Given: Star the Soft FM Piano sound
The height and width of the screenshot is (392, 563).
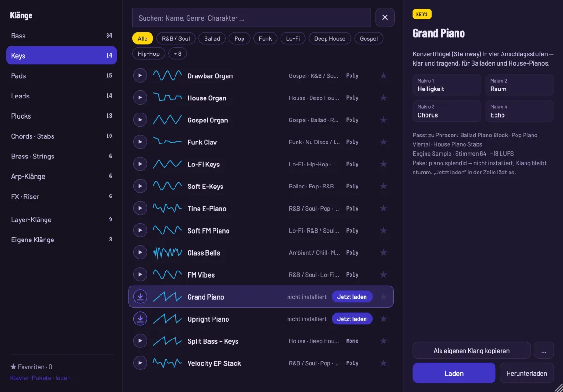Looking at the screenshot, I should tap(383, 230).
